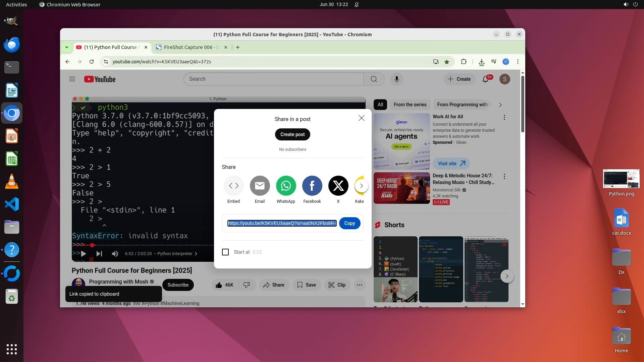This screenshot has height=362, width=644.
Task: Enable the Start at checkbox
Action: click(225, 252)
